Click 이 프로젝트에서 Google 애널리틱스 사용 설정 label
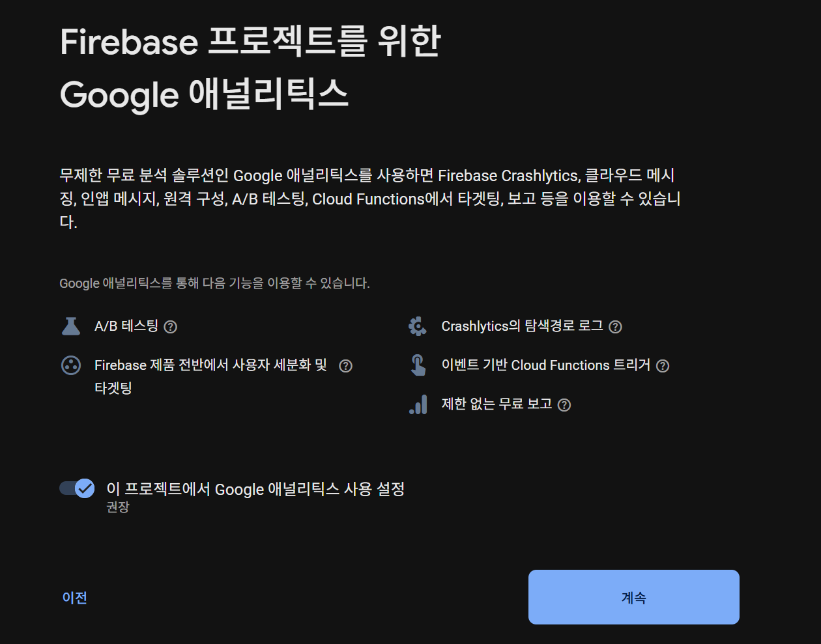 (255, 489)
